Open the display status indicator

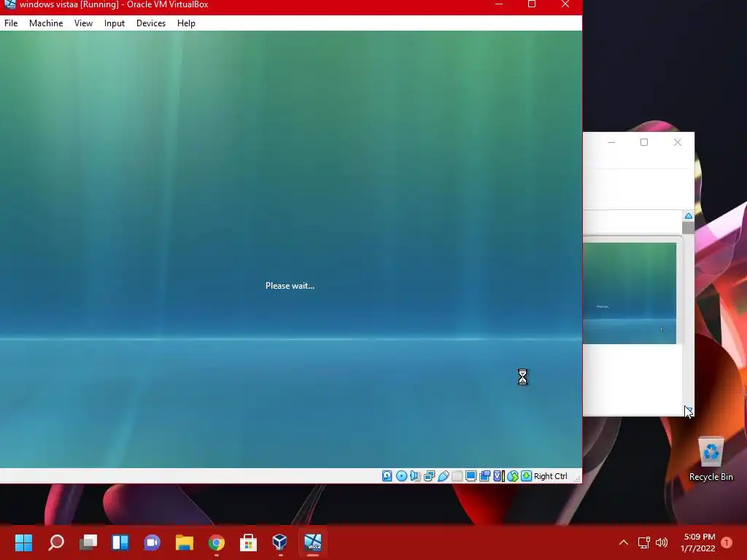click(x=471, y=475)
